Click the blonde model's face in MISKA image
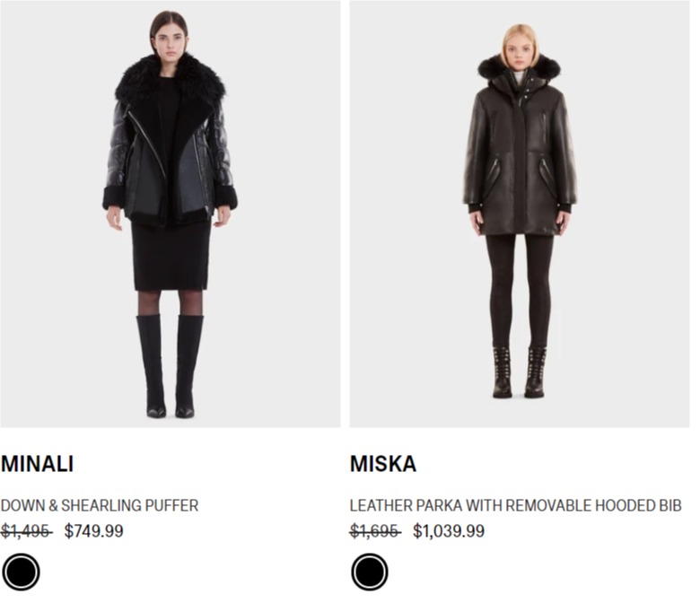 click(x=519, y=55)
